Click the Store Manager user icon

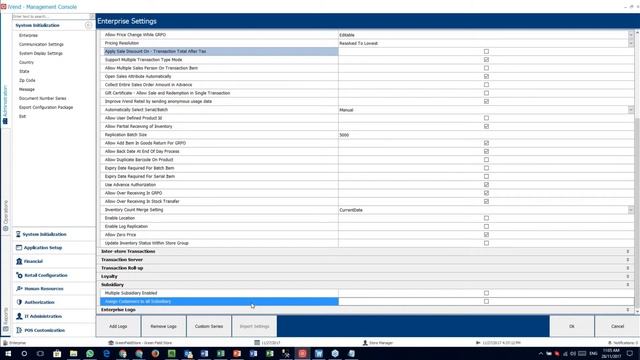point(365,343)
